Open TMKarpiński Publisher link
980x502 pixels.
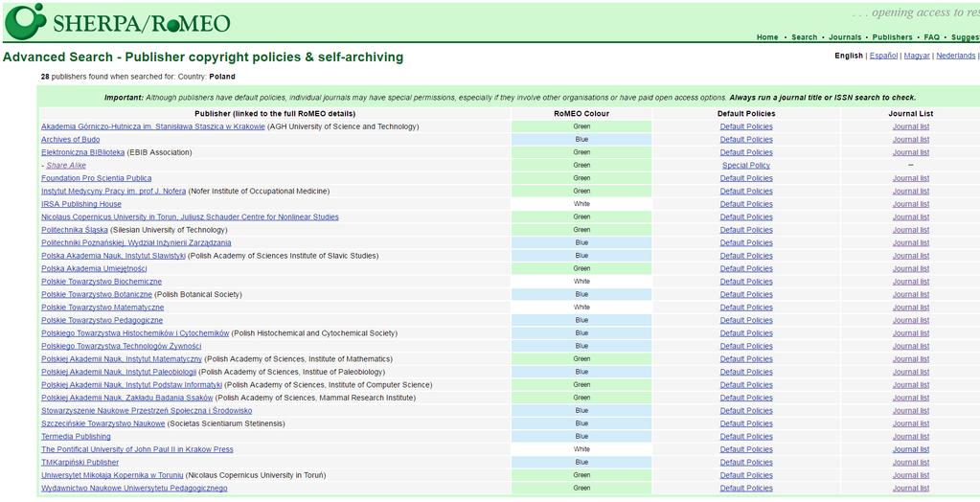[x=80, y=463]
